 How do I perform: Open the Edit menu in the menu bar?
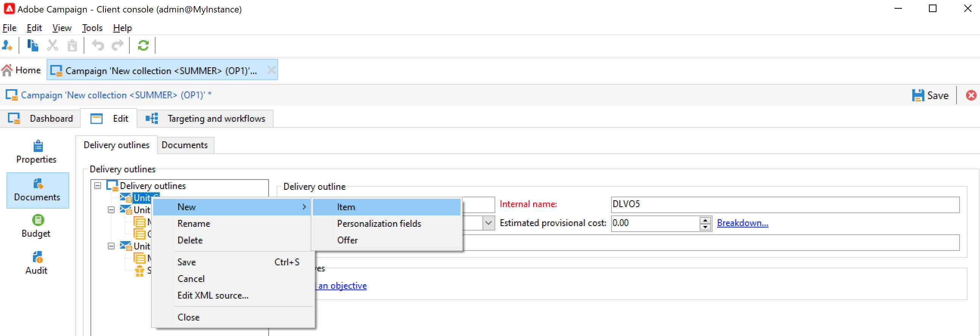click(34, 28)
